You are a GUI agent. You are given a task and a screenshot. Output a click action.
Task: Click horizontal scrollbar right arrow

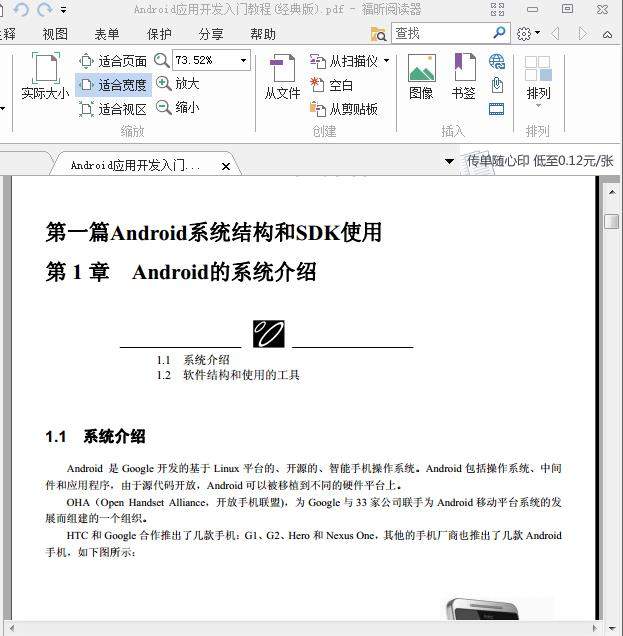pyautogui.click(x=594, y=628)
